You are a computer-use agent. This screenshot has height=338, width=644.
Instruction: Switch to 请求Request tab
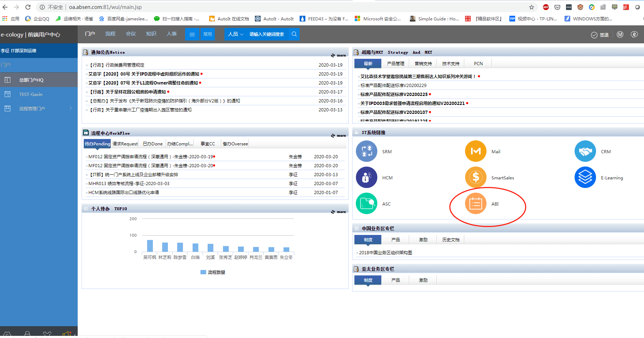(x=125, y=144)
